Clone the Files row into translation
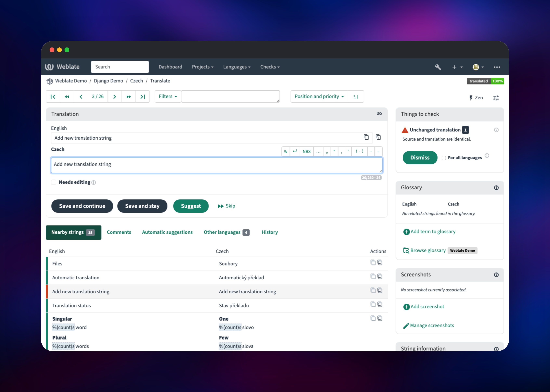The height and width of the screenshot is (392, 550). point(380,263)
